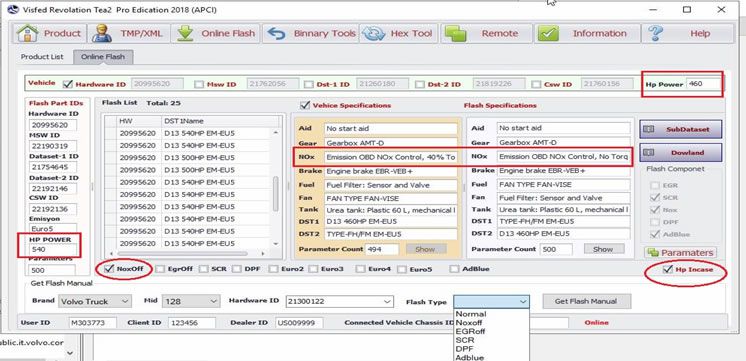
Task: Click the User ID M303773 field
Action: 93,322
